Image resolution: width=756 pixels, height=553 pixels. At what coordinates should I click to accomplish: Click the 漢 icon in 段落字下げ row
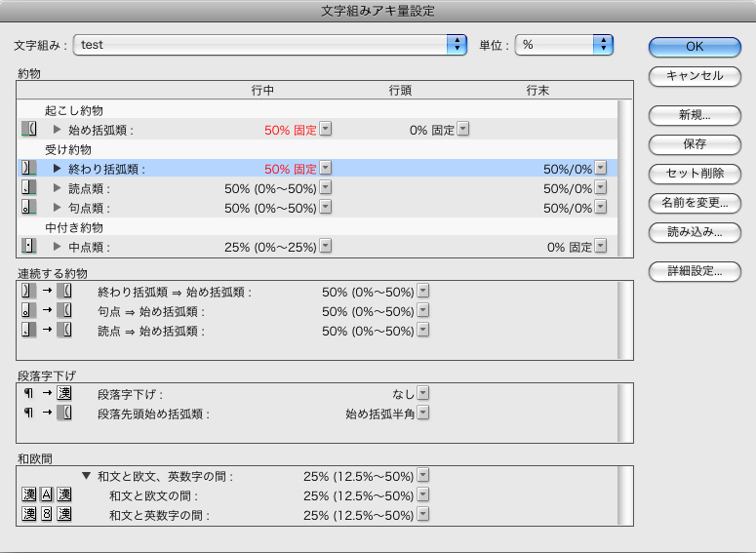tap(64, 393)
